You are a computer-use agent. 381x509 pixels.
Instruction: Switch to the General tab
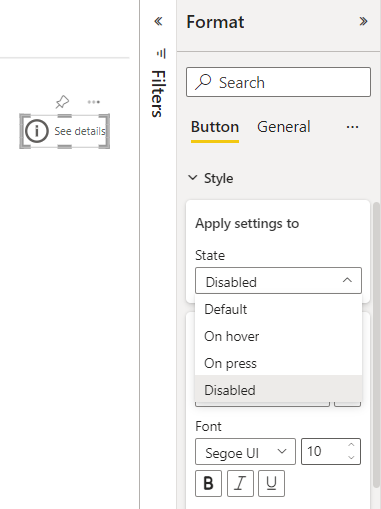[284, 127]
